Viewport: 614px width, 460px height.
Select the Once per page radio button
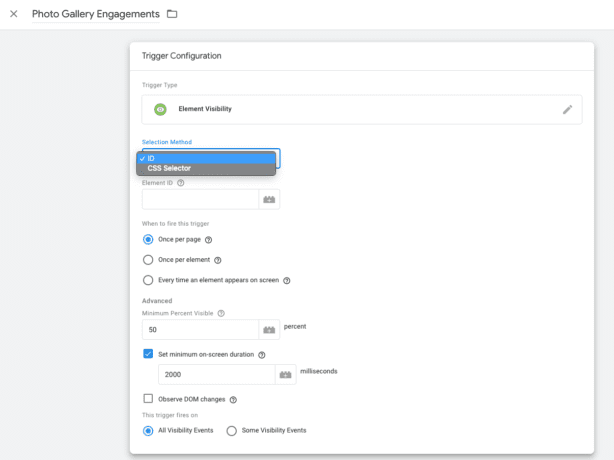148,239
